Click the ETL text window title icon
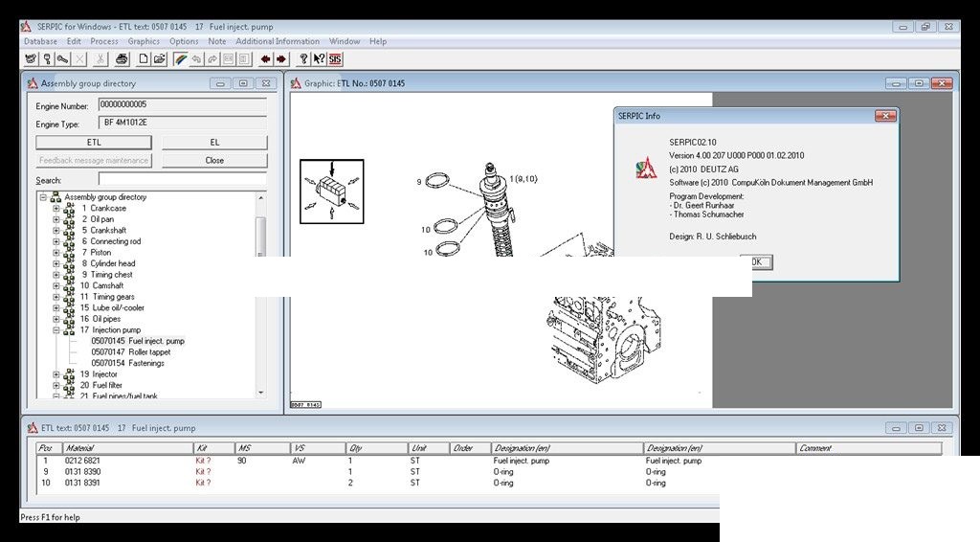This screenshot has width=980, height=542. tap(33, 428)
